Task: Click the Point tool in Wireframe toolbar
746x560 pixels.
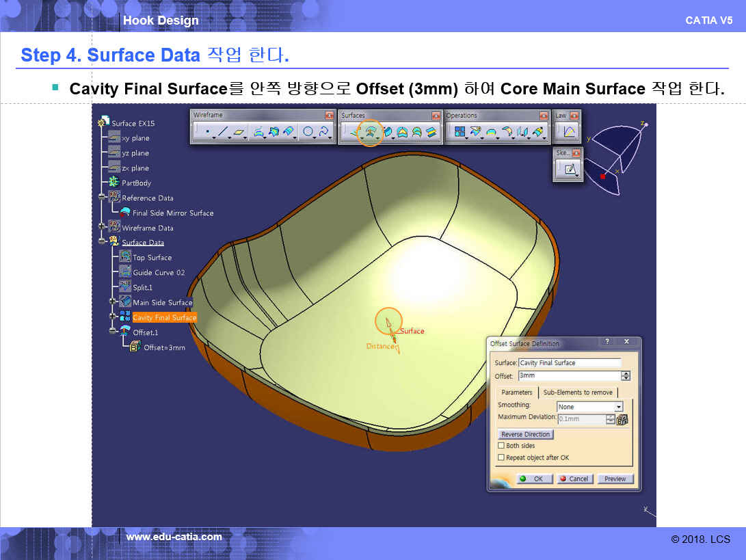Action: point(207,132)
